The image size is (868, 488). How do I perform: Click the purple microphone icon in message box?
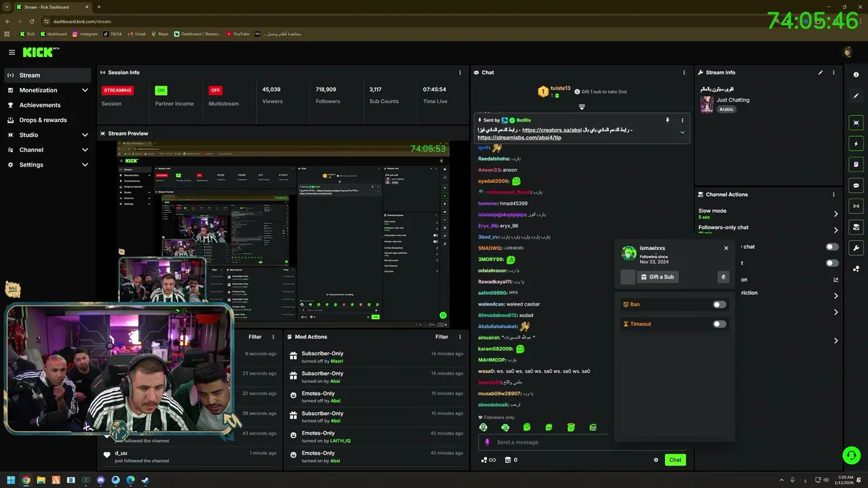click(x=486, y=442)
